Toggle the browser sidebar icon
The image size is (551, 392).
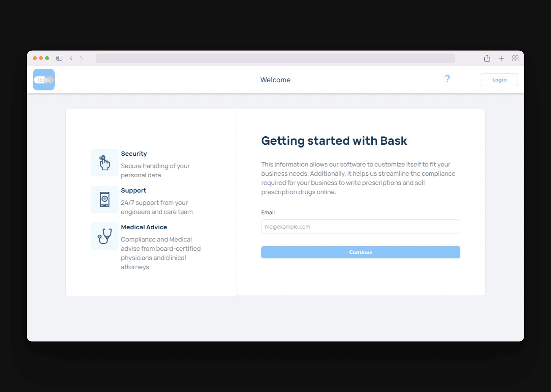[x=59, y=58]
